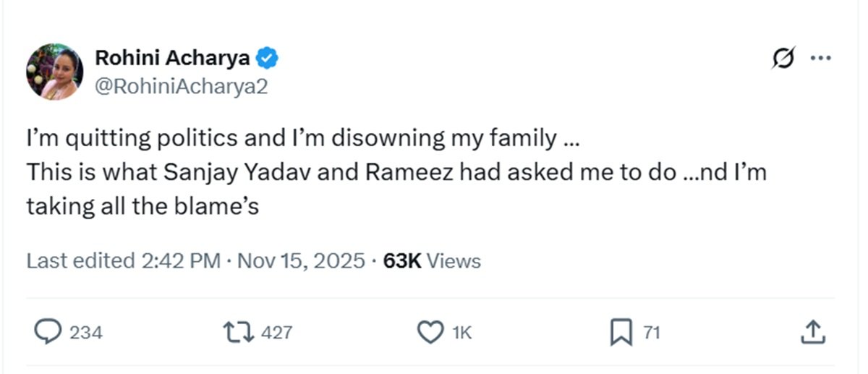Screen dimensions: 868x374
Task: Click the 2:42 PM timestamp
Action: pos(178,260)
